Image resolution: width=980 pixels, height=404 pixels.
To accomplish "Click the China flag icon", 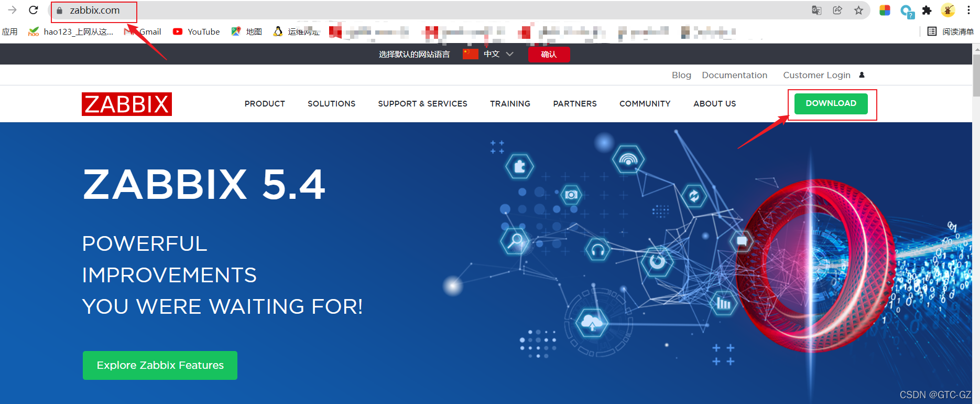I will click(x=471, y=54).
